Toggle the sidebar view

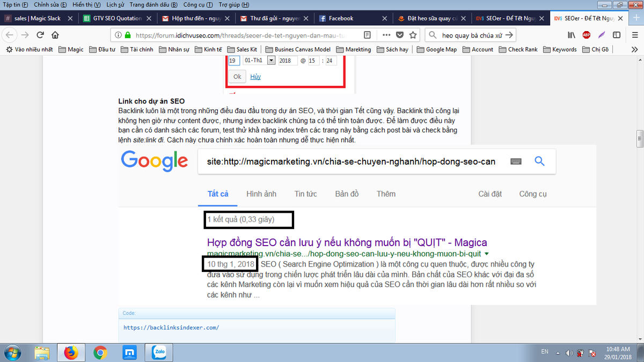pyautogui.click(x=617, y=35)
